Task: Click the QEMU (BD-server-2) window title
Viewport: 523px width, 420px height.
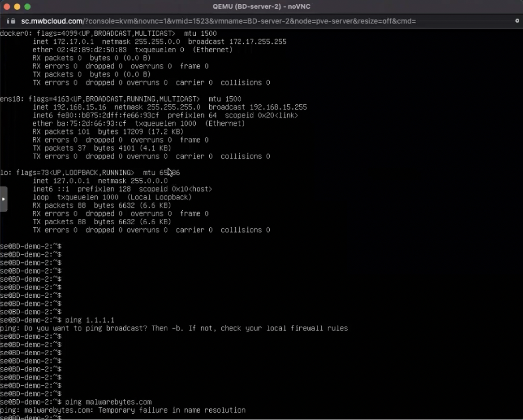Action: [261, 7]
